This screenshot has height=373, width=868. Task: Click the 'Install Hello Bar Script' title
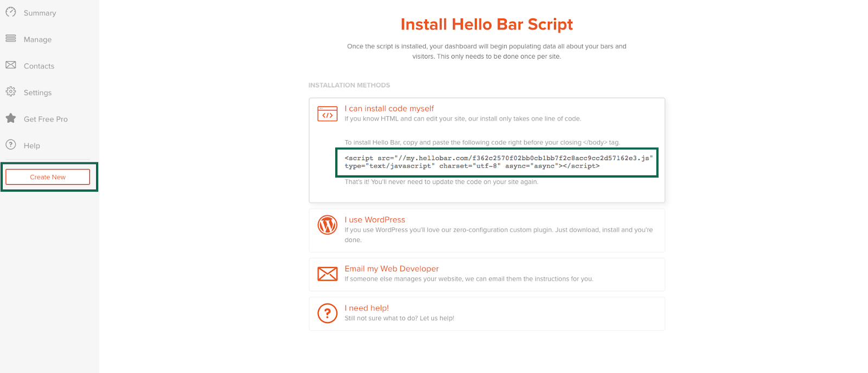[487, 24]
